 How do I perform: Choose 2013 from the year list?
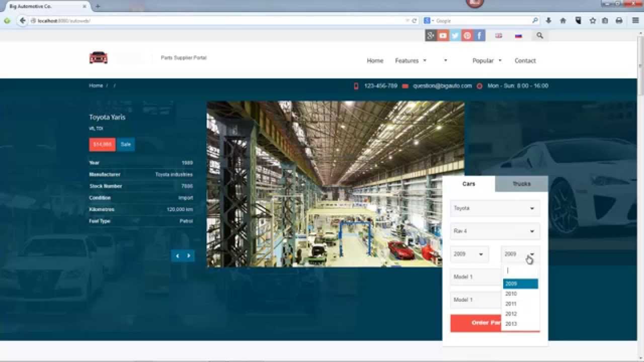(x=521, y=324)
